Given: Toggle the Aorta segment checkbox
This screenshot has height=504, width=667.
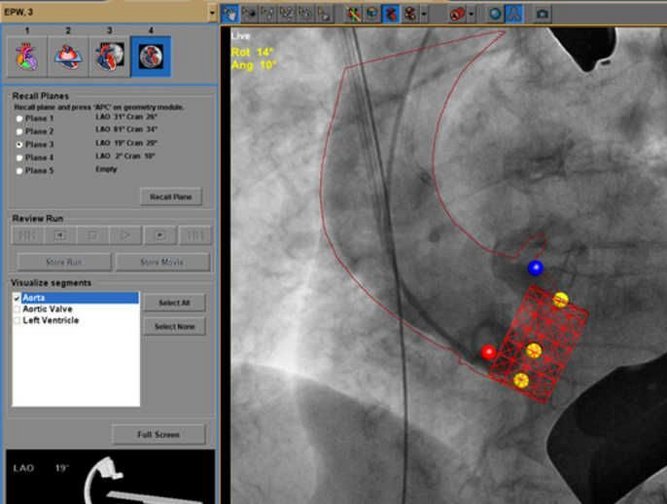Looking at the screenshot, I should click(17, 298).
